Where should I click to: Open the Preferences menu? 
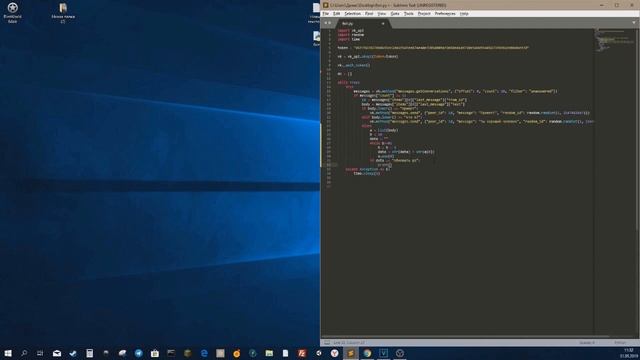pyautogui.click(x=445, y=13)
